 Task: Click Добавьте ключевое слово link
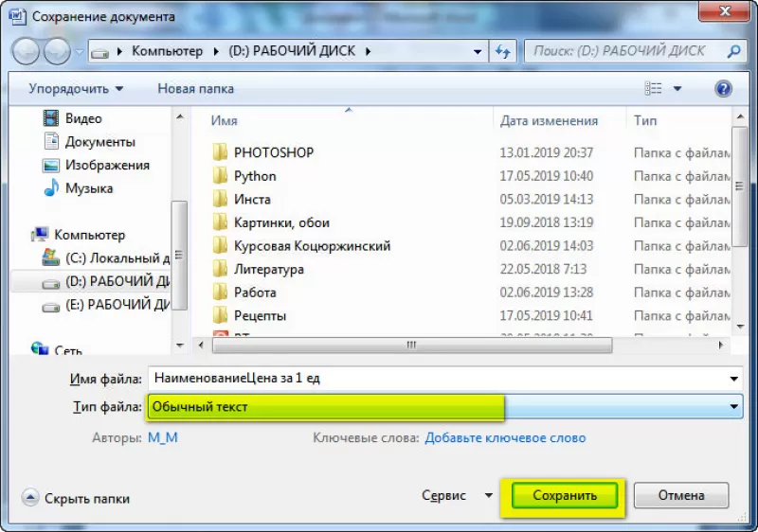(x=505, y=438)
